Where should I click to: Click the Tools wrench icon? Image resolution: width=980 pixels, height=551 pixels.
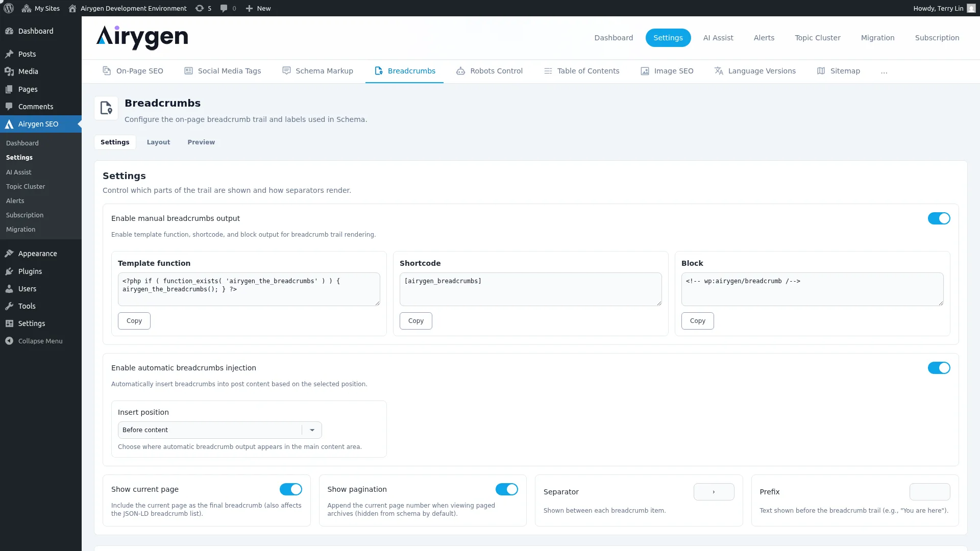pyautogui.click(x=9, y=306)
